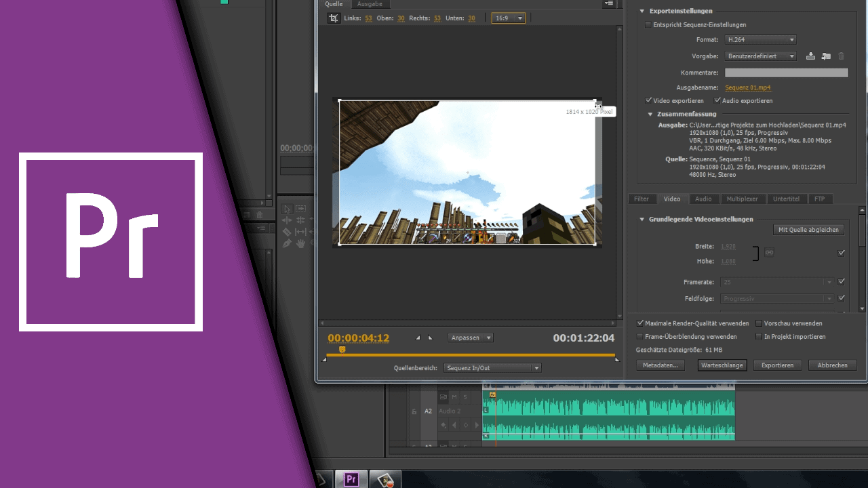Click the Warteschlange button
The image size is (868, 488).
pyautogui.click(x=722, y=365)
